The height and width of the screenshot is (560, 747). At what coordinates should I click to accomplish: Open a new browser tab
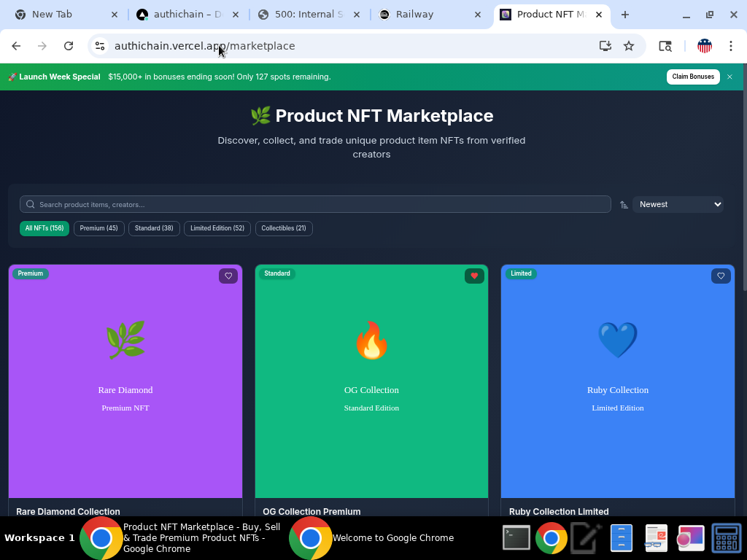(x=625, y=15)
